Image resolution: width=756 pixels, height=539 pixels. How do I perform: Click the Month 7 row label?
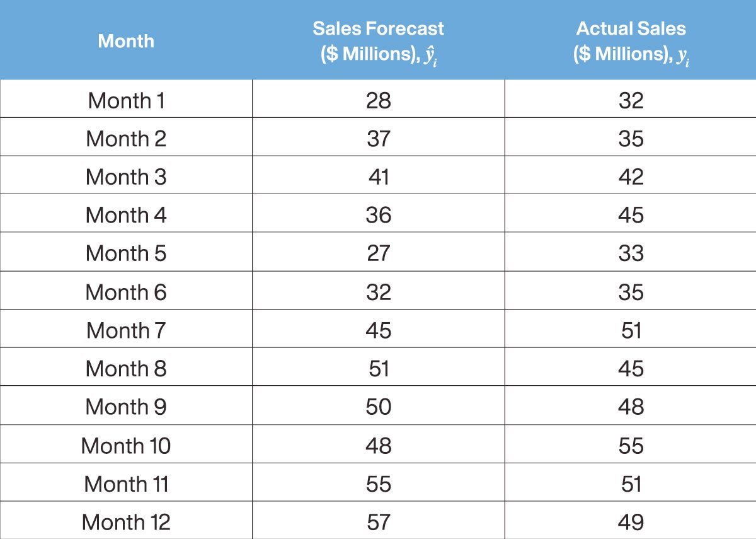(x=126, y=330)
